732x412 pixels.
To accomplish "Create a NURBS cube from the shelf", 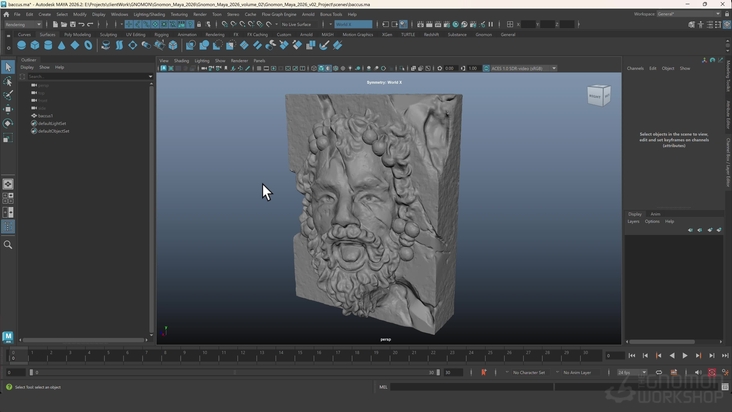I will coord(35,45).
